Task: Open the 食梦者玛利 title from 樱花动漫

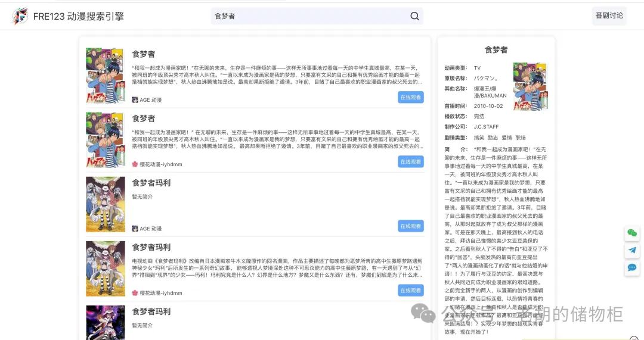Action: coord(151,247)
